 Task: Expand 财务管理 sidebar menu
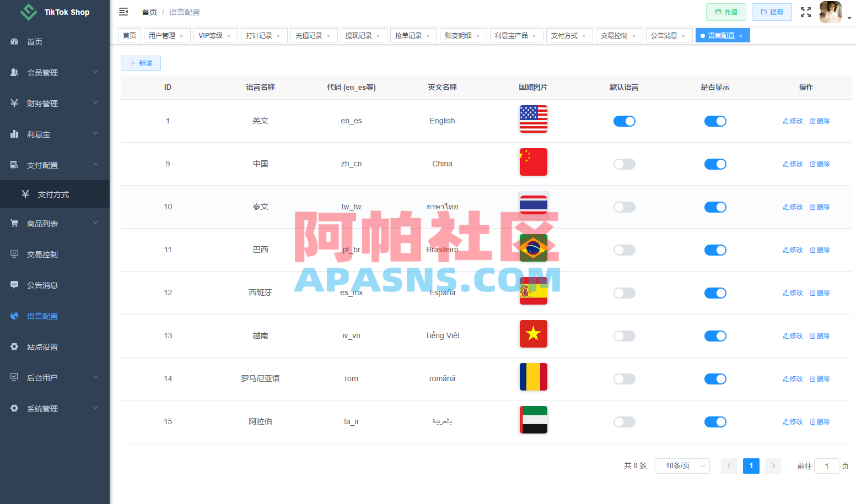tap(55, 104)
